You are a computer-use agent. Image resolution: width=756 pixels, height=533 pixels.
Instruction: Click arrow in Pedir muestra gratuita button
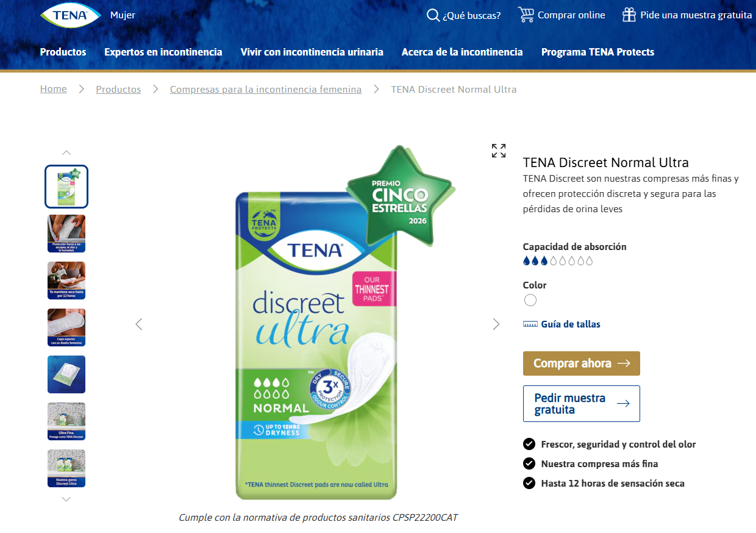point(623,404)
